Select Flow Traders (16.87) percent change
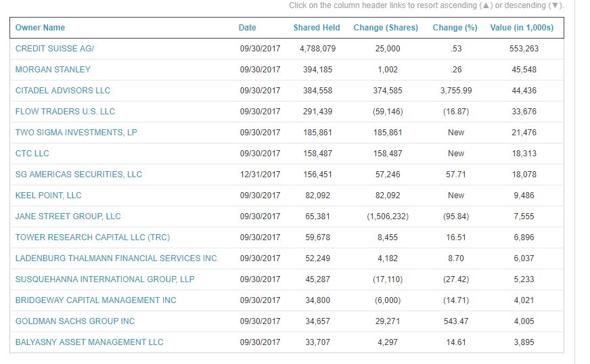 coord(456,112)
